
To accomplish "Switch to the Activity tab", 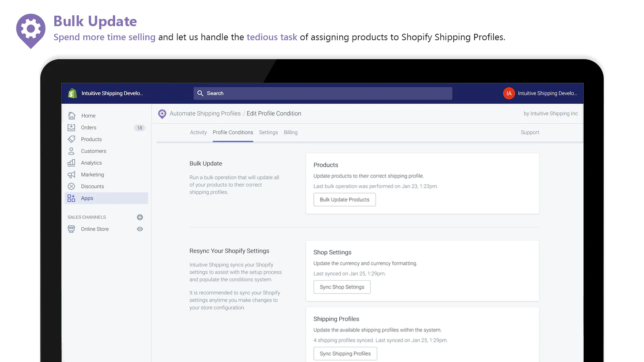I will 198,132.
